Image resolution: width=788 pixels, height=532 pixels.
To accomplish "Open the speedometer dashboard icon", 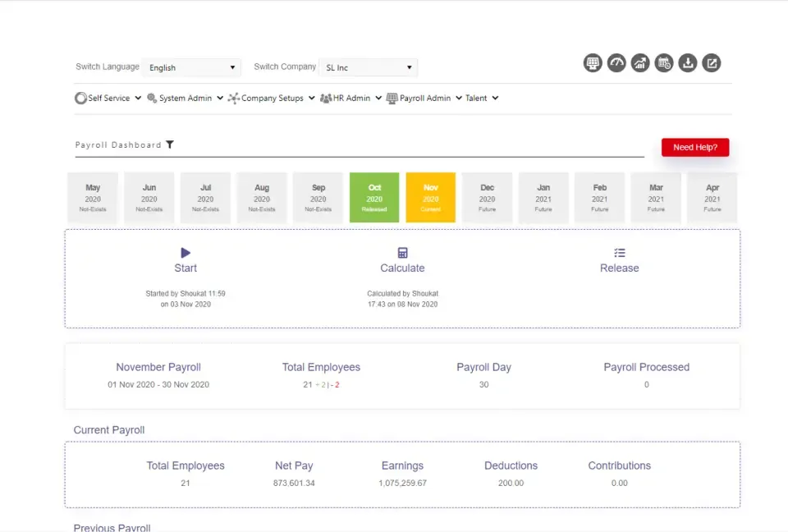I will (x=616, y=63).
